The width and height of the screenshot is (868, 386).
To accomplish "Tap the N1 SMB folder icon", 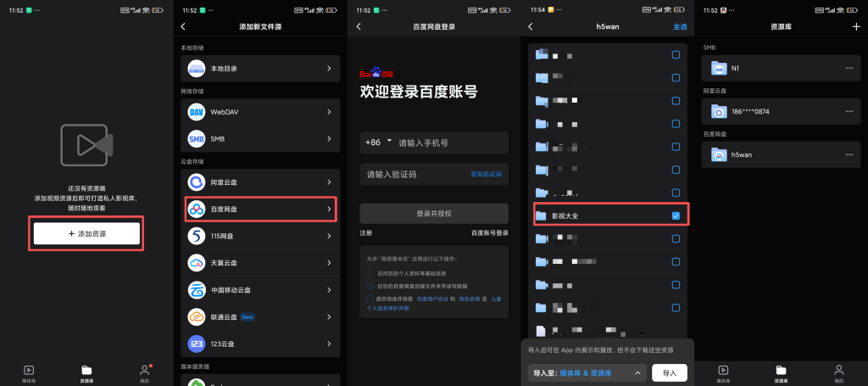I will tap(719, 69).
